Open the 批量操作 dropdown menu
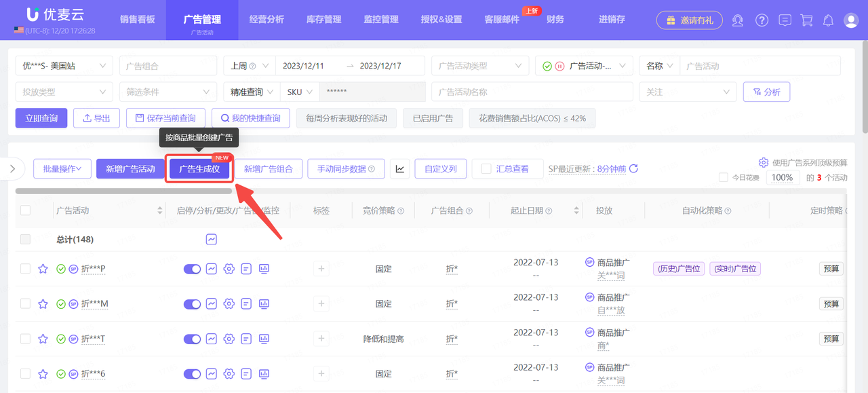This screenshot has height=393, width=868. tap(62, 168)
